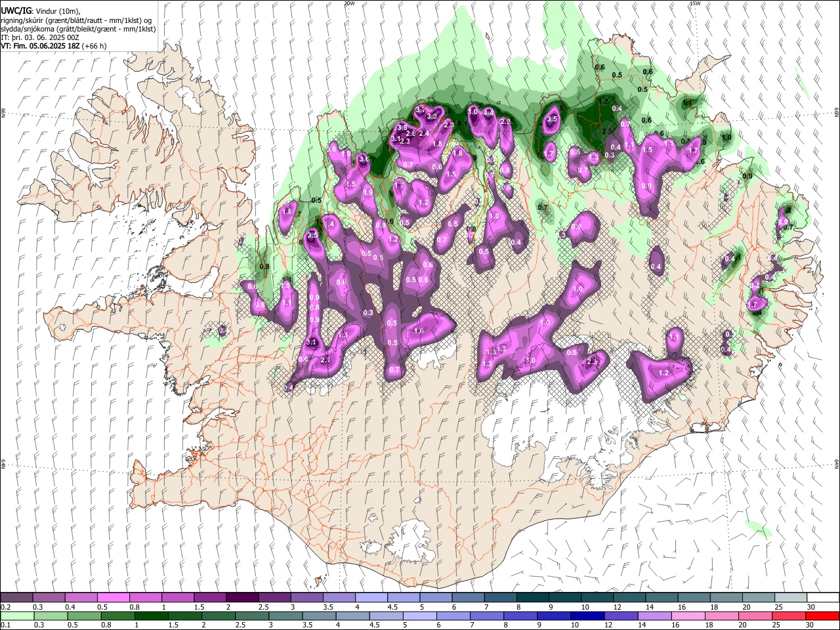Select the 3.5–4 lavender snow swatch
840x630 pixels.
339,597
